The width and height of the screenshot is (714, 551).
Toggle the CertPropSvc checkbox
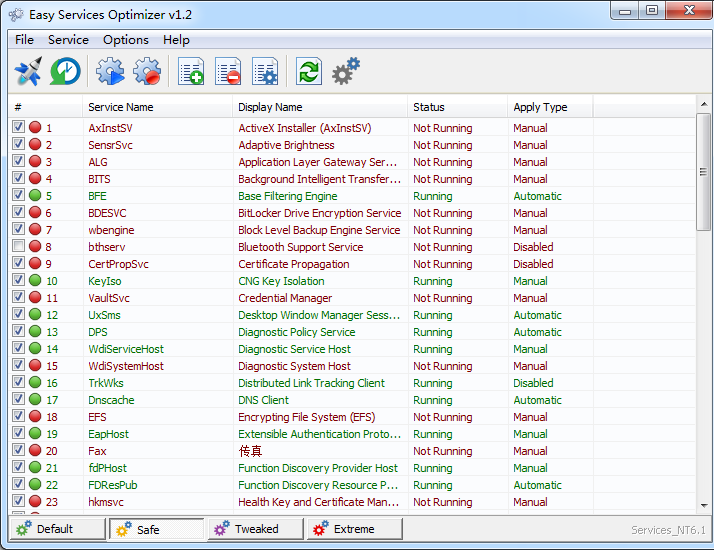coord(18,263)
